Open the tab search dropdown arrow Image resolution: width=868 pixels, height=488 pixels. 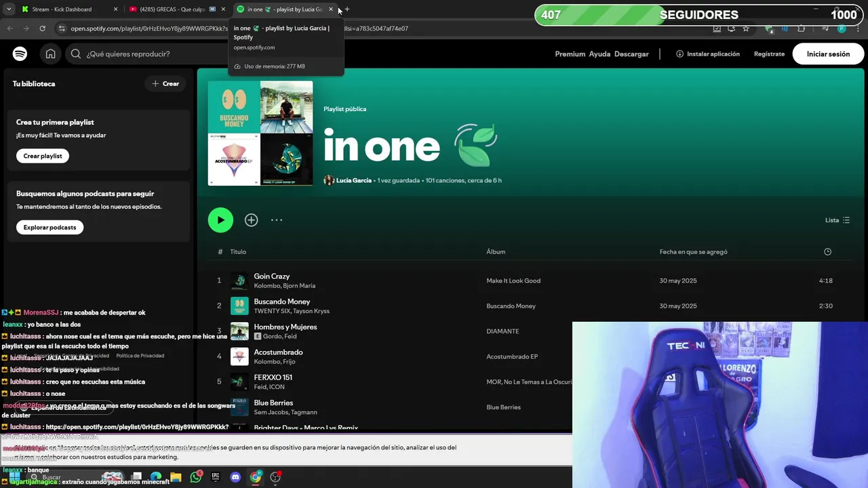tap(9, 9)
